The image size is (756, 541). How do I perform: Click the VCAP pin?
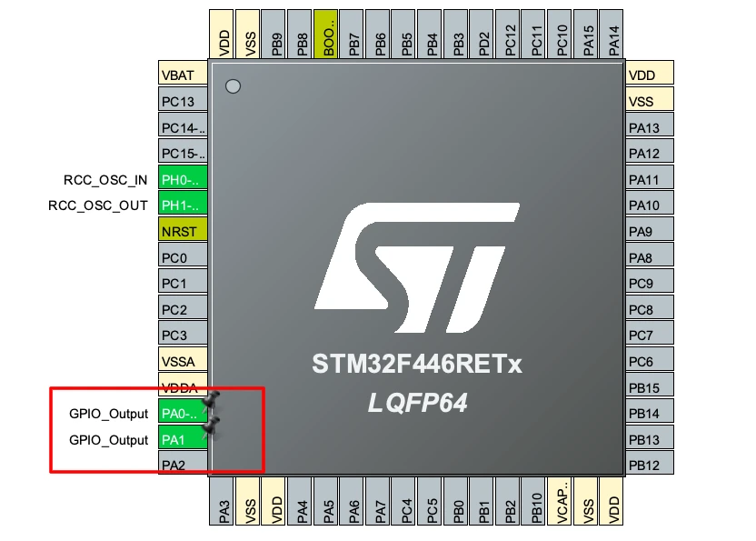click(x=560, y=501)
